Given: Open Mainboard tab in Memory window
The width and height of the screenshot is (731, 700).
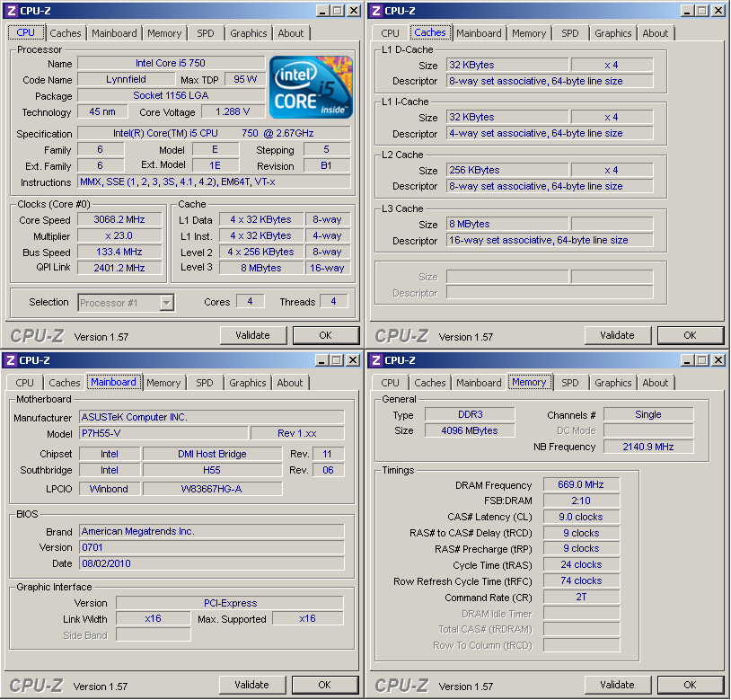Looking at the screenshot, I should [479, 383].
